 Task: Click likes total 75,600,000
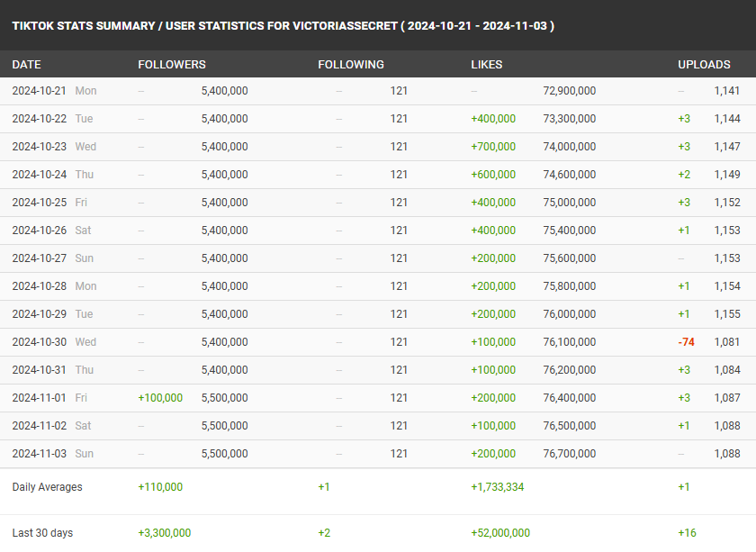coord(570,258)
